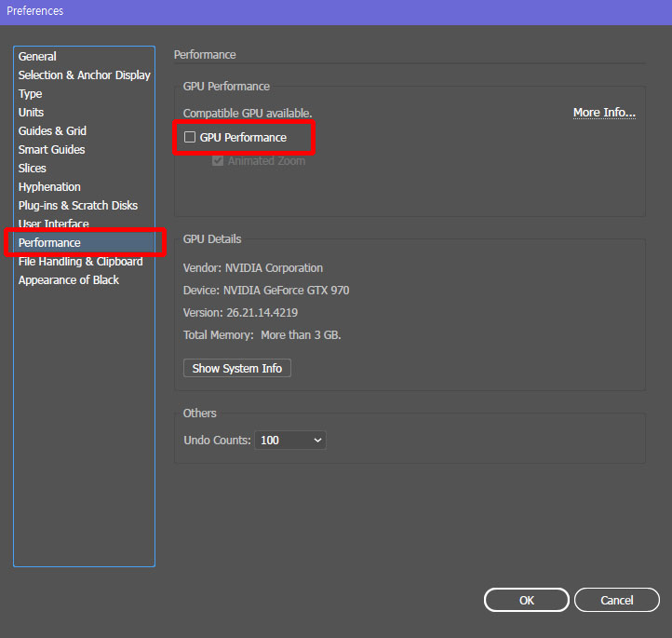Open the More Info... link
The image size is (672, 638).
[604, 113]
